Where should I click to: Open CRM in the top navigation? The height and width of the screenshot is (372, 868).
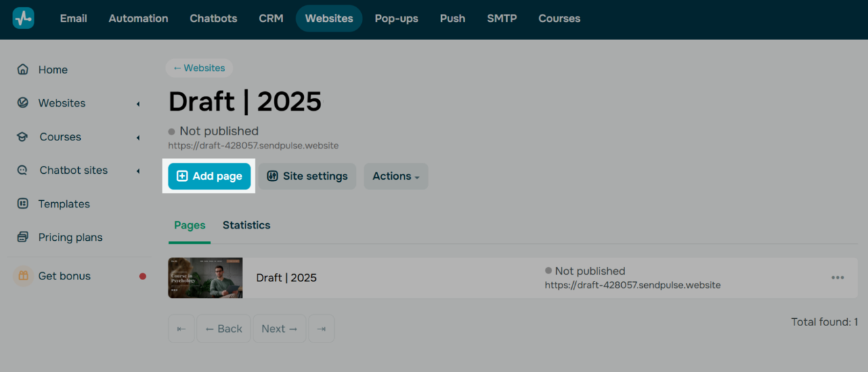(271, 18)
